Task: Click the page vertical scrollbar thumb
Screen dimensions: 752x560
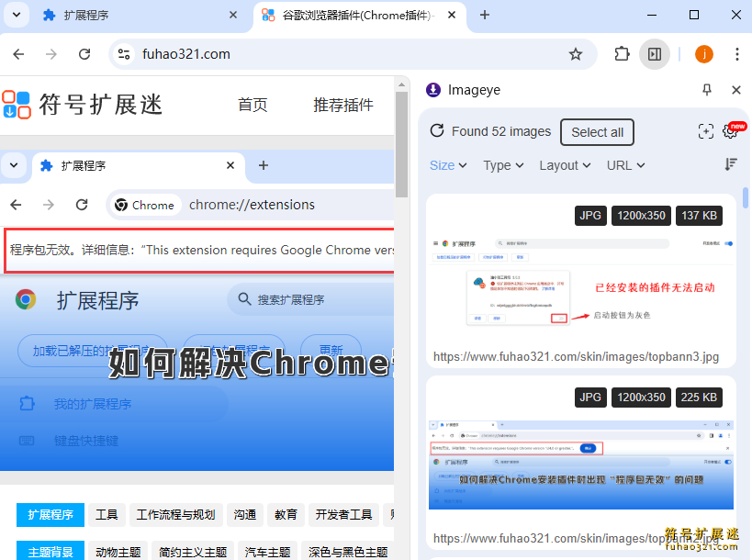Action: click(x=401, y=144)
